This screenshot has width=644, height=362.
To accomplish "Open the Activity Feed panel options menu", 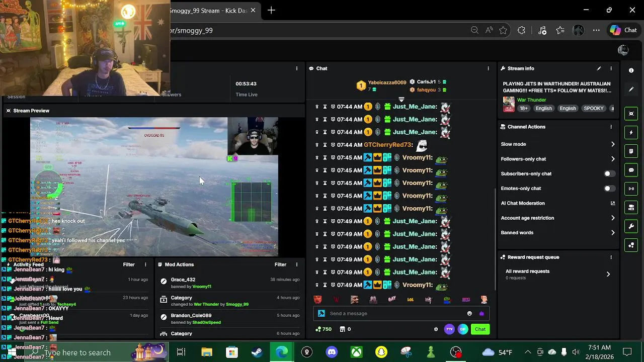I will (x=145, y=264).
